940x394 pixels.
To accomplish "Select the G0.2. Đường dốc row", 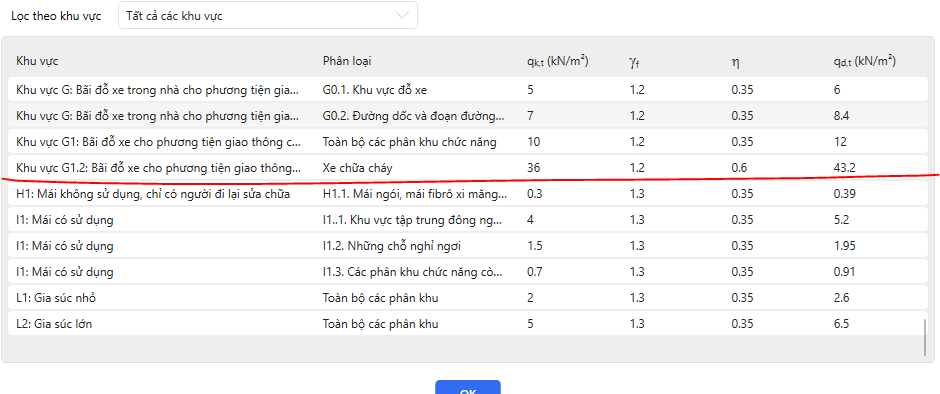I will tap(468, 116).
